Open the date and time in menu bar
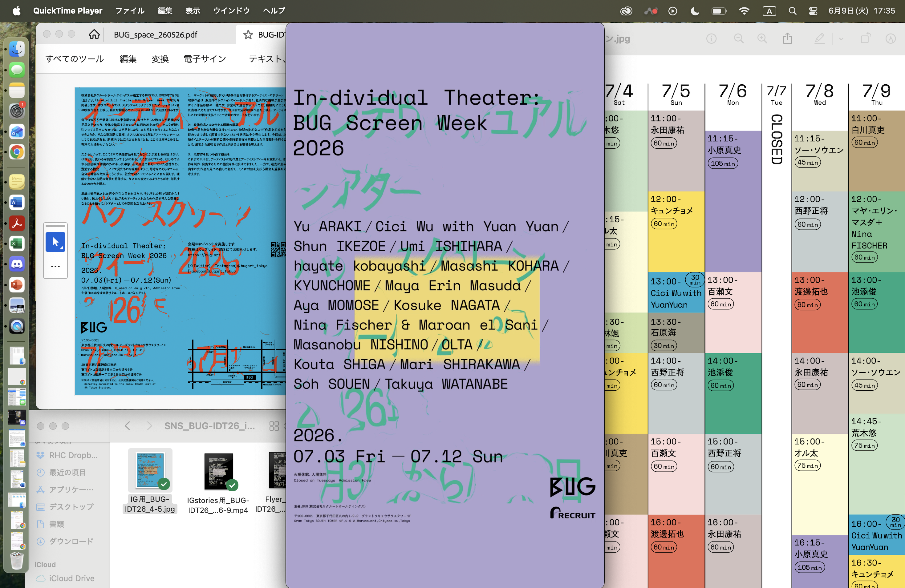 862,11
